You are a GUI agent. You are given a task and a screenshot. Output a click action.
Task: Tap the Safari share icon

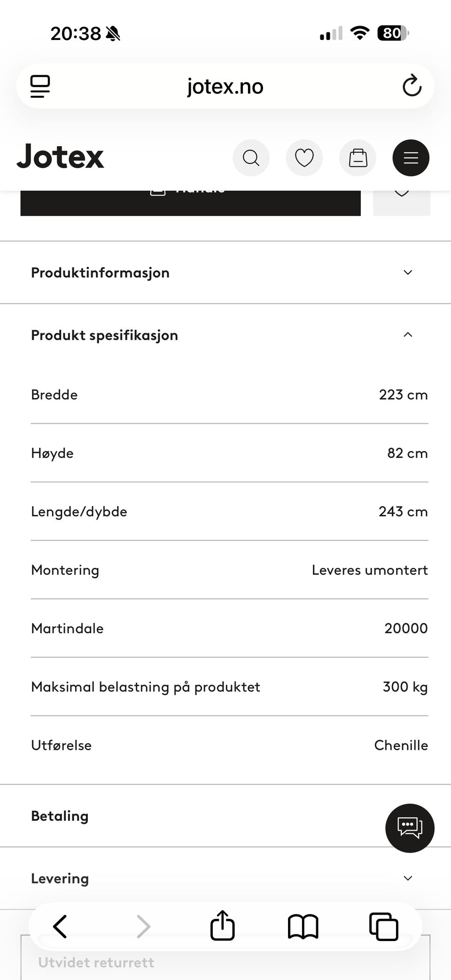(222, 926)
